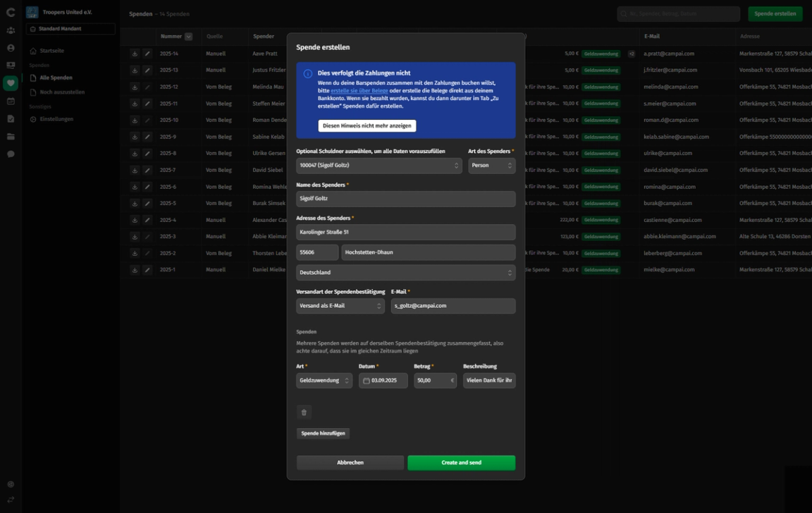Click the edit pencil for donation 2025-14
The image size is (812, 513).
pos(147,54)
